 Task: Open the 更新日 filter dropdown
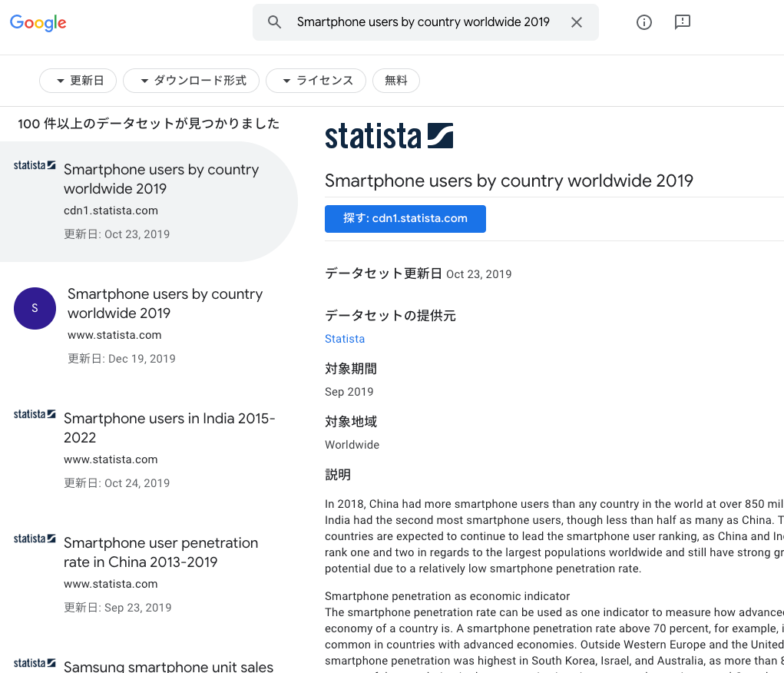pos(78,81)
